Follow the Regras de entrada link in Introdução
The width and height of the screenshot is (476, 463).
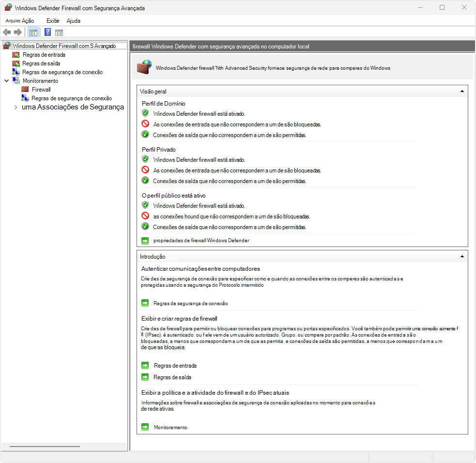pos(175,366)
